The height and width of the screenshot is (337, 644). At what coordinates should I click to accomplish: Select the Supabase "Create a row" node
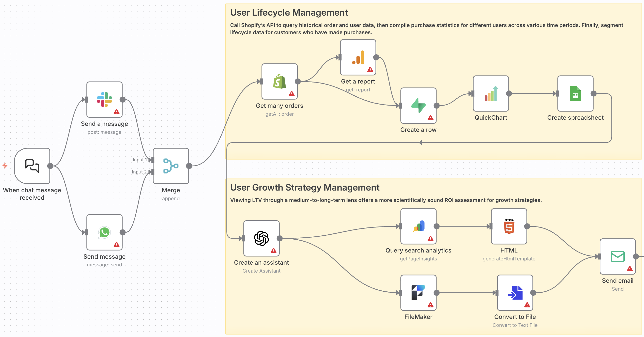tap(418, 106)
